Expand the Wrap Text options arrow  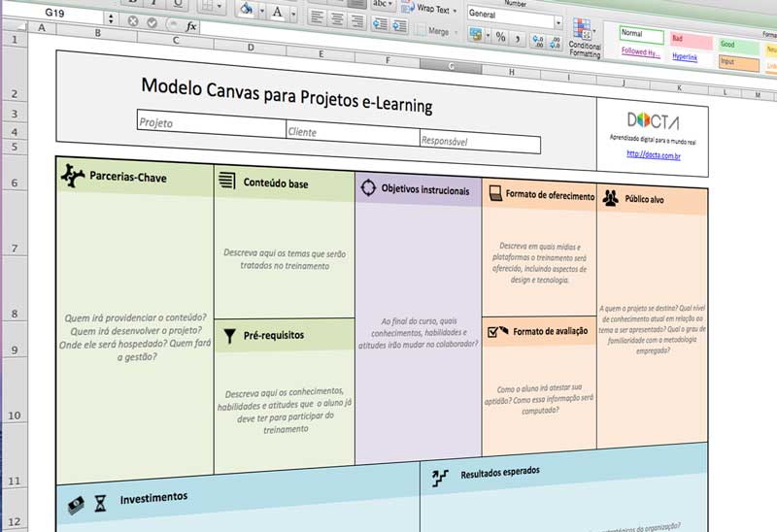[x=455, y=10]
